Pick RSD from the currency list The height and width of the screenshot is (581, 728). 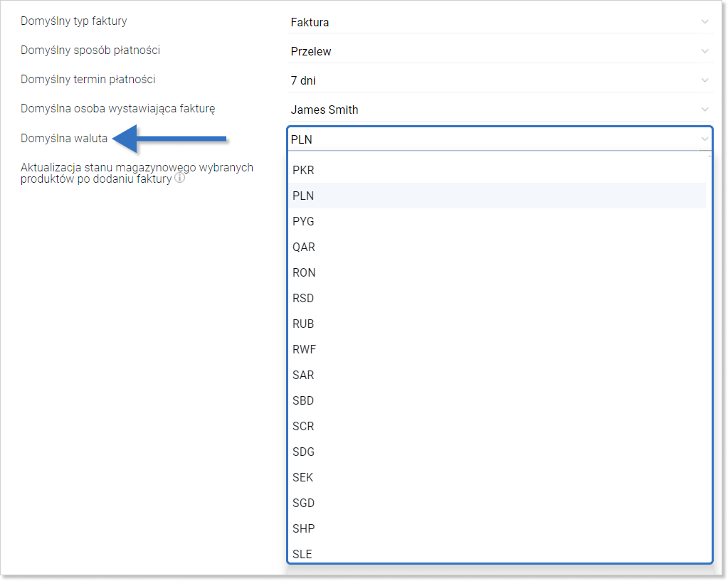[x=497, y=298]
